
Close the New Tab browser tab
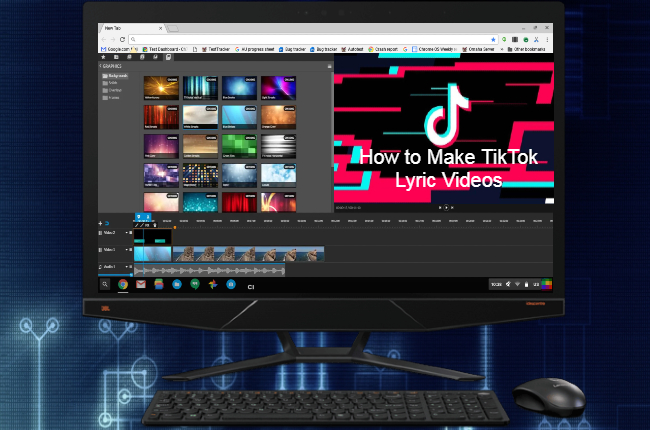coord(160,28)
